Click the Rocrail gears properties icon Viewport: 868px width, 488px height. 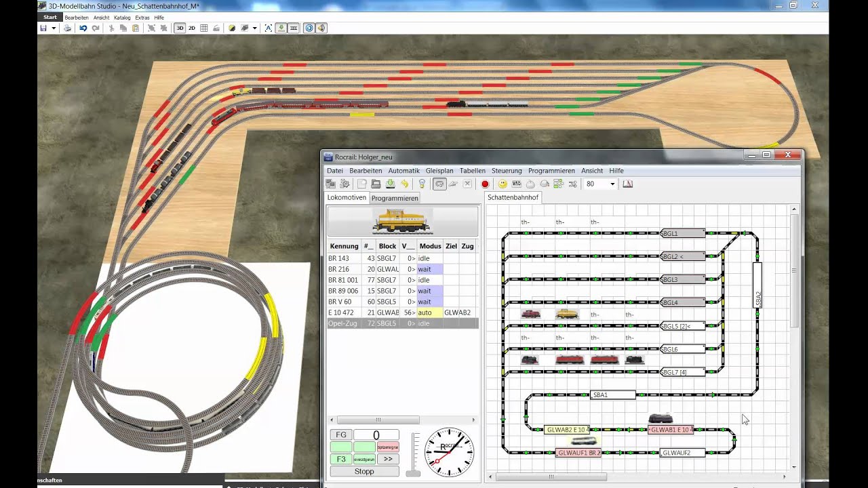click(x=344, y=184)
